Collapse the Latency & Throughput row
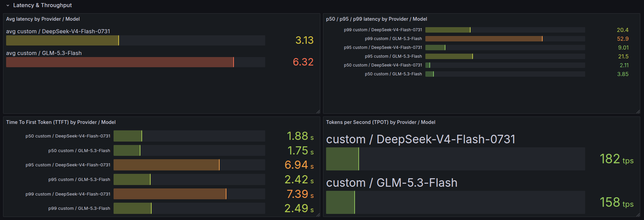The image size is (644, 220). tap(8, 5)
